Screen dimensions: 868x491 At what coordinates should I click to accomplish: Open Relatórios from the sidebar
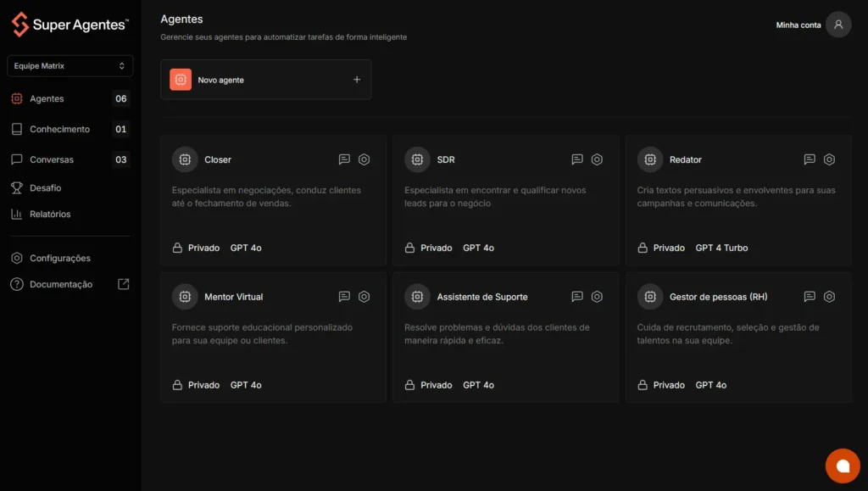tap(50, 215)
